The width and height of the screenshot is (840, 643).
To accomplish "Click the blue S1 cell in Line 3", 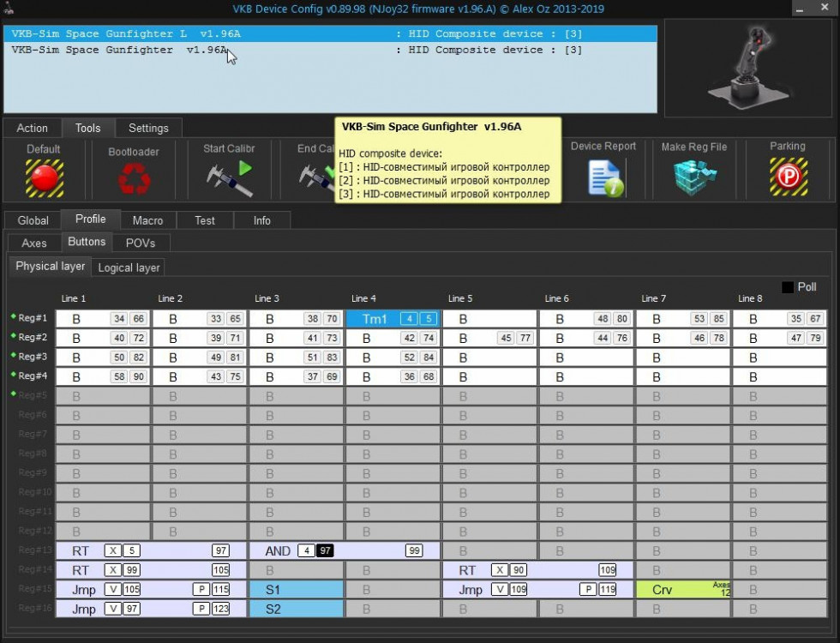I will tap(297, 590).
